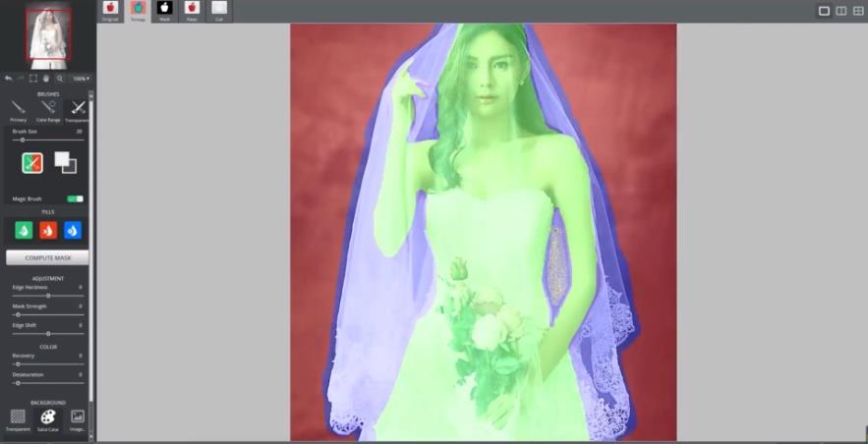Click the bride preview thumbnail navigator
868x444 pixels.
(x=48, y=34)
